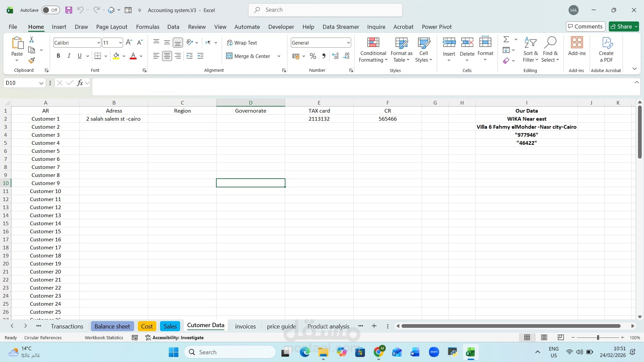The height and width of the screenshot is (362, 644).
Task: Click the AutoSum sigma icon
Action: 506,40
